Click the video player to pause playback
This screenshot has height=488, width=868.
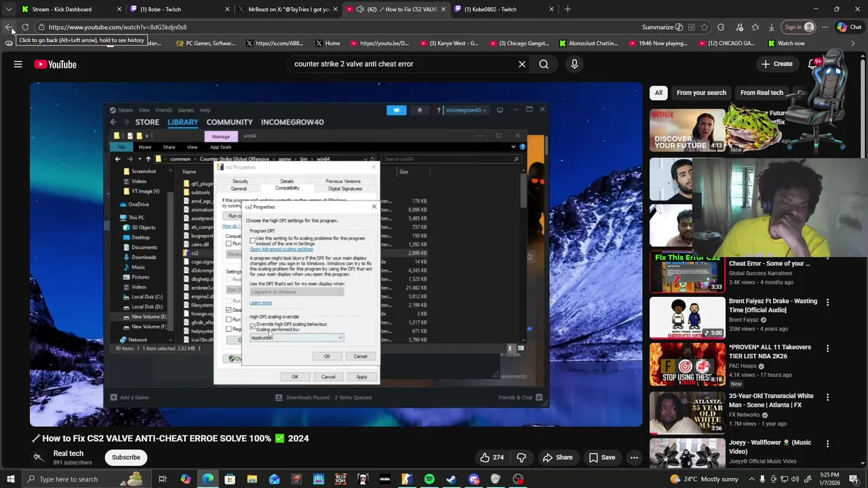[x=336, y=255]
